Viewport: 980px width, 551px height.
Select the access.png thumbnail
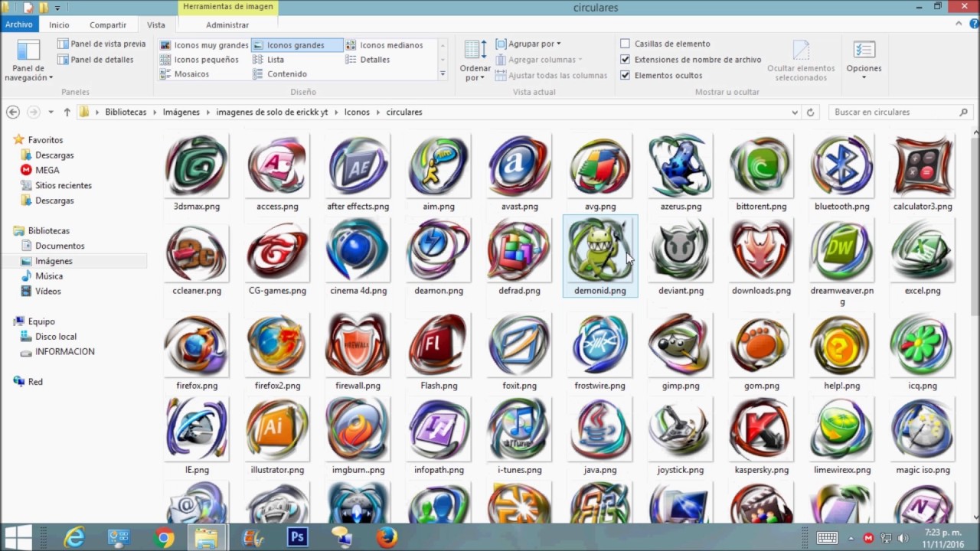tap(277, 166)
